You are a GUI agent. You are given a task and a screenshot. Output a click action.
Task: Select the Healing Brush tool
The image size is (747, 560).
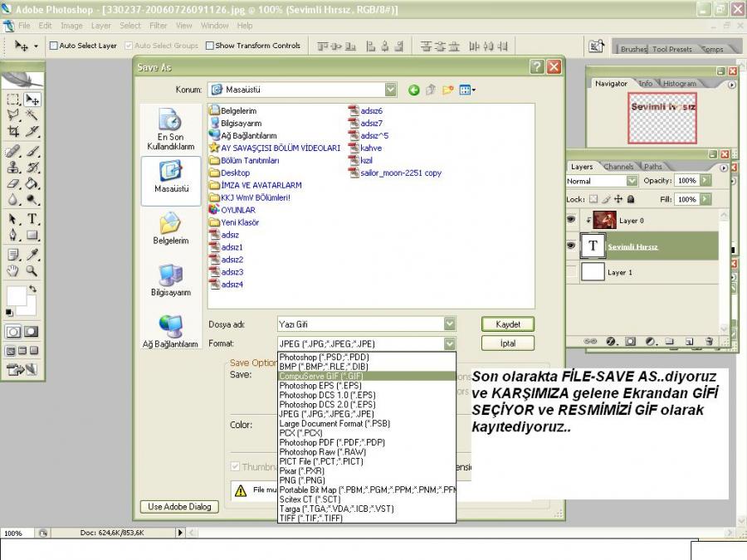coord(13,152)
